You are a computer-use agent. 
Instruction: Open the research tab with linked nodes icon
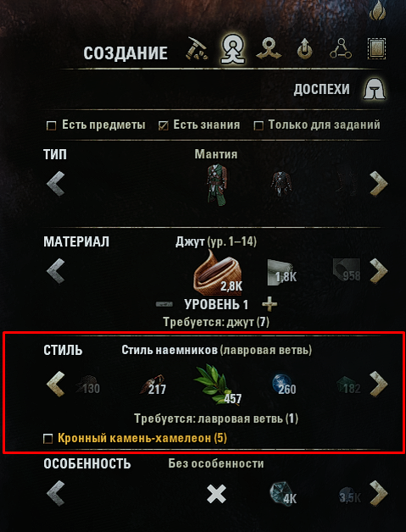coord(341,49)
